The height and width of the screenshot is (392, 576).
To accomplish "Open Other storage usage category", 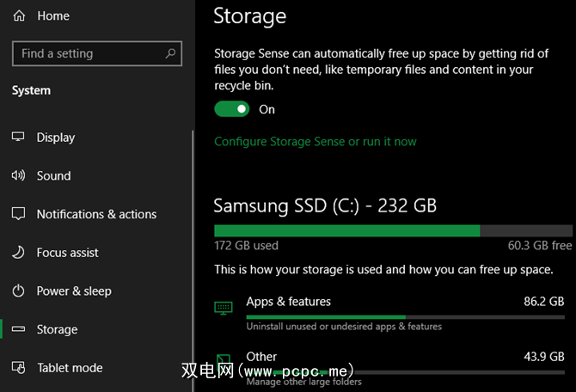I will point(261,356).
